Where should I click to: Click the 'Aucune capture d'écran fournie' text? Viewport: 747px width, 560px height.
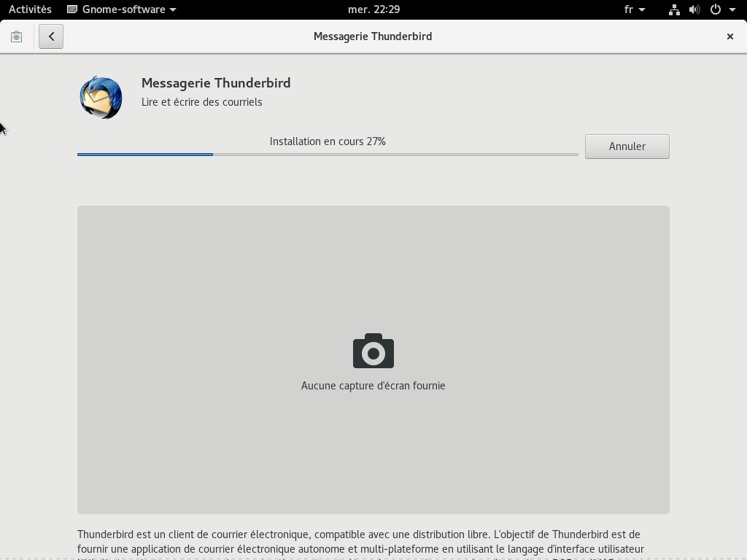point(373,386)
